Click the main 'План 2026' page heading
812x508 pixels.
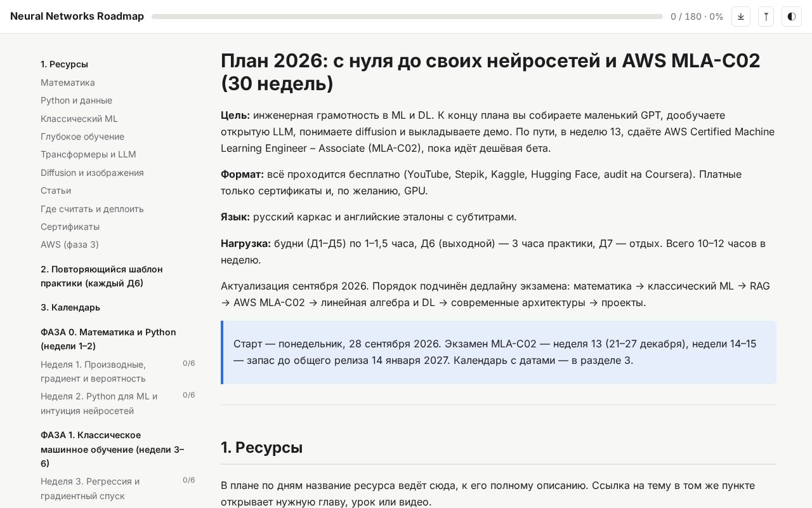coord(490,72)
